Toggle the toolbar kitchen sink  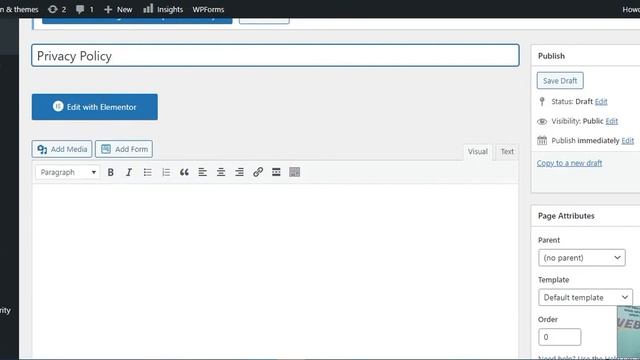click(x=294, y=172)
